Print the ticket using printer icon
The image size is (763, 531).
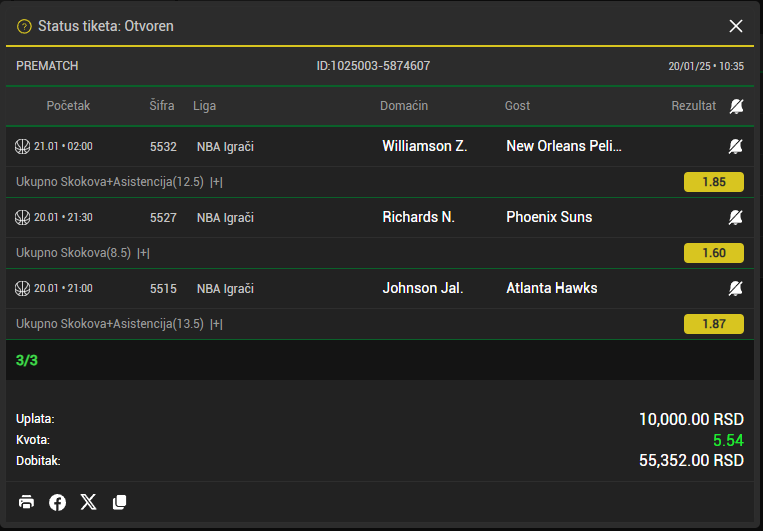(26, 502)
